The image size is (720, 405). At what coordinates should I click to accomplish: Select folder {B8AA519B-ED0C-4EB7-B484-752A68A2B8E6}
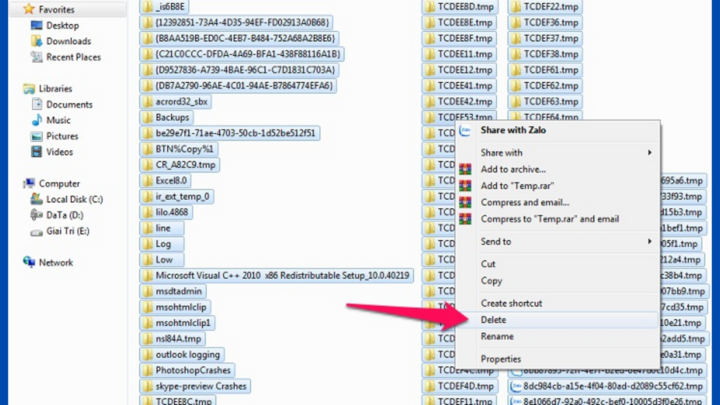click(x=239, y=38)
